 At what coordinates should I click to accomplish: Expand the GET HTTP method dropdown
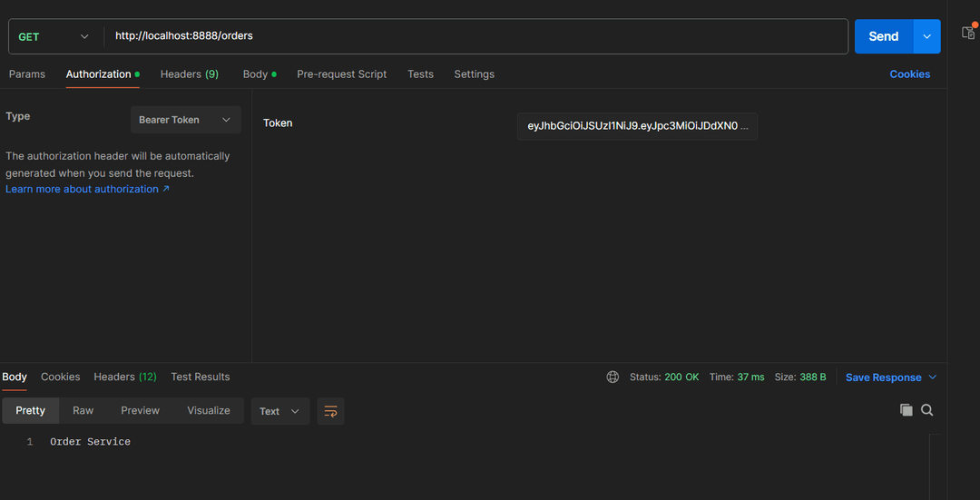coord(54,36)
